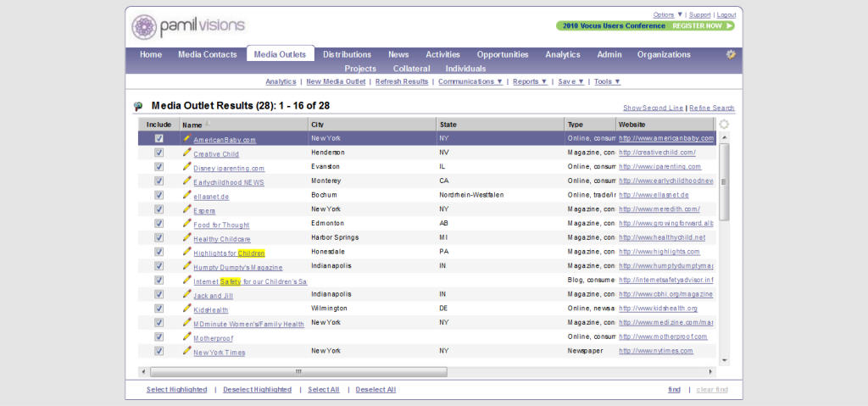Click the Logout link
The image size is (868, 406).
click(x=726, y=15)
